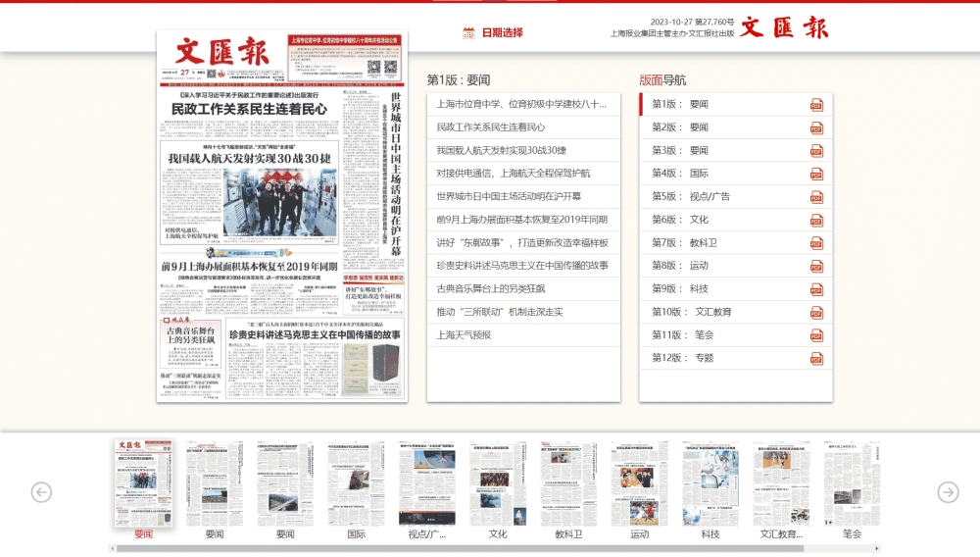Open article 对接供电通信，上海航天全程保驾护航
Screen dimensions: 980x557
click(x=514, y=174)
